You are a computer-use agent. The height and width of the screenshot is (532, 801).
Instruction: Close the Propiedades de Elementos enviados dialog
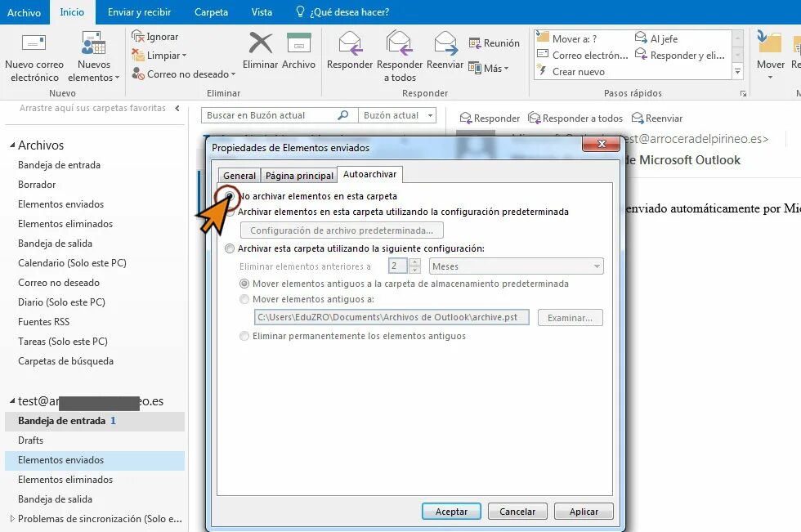tap(602, 144)
